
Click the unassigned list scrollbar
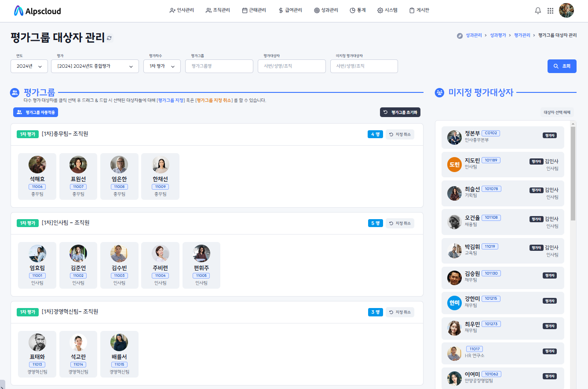(573, 176)
